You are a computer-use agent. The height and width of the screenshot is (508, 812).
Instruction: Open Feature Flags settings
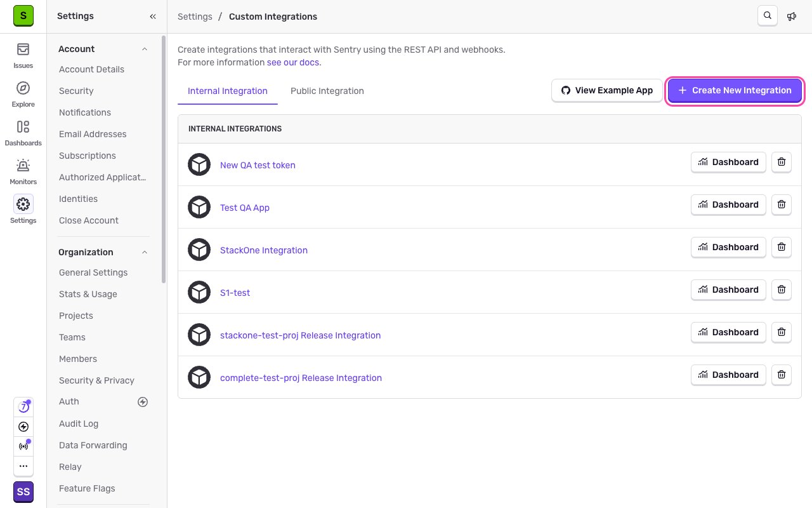tap(87, 488)
